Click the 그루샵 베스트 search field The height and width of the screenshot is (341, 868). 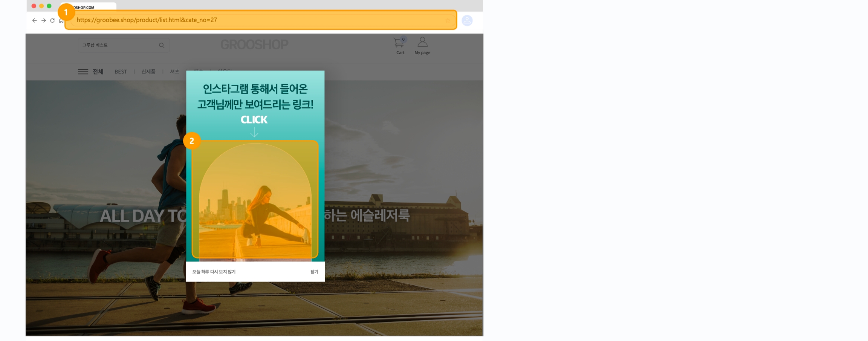coord(117,45)
